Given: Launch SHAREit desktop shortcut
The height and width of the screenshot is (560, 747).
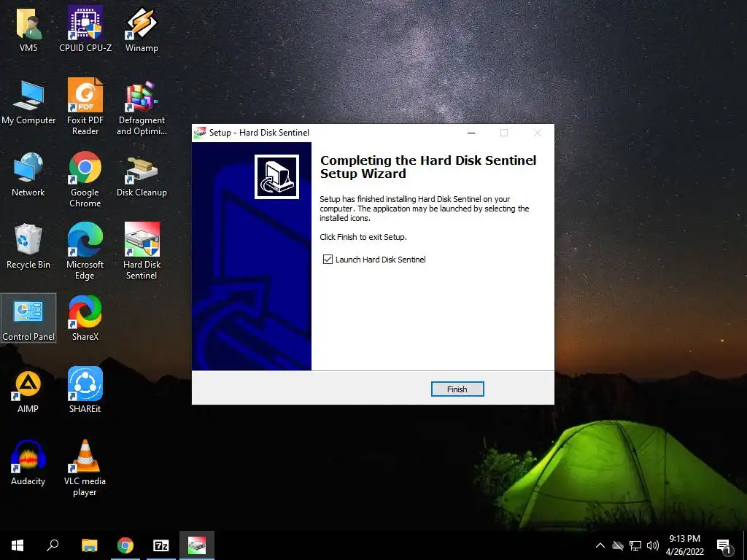Looking at the screenshot, I should click(x=85, y=391).
